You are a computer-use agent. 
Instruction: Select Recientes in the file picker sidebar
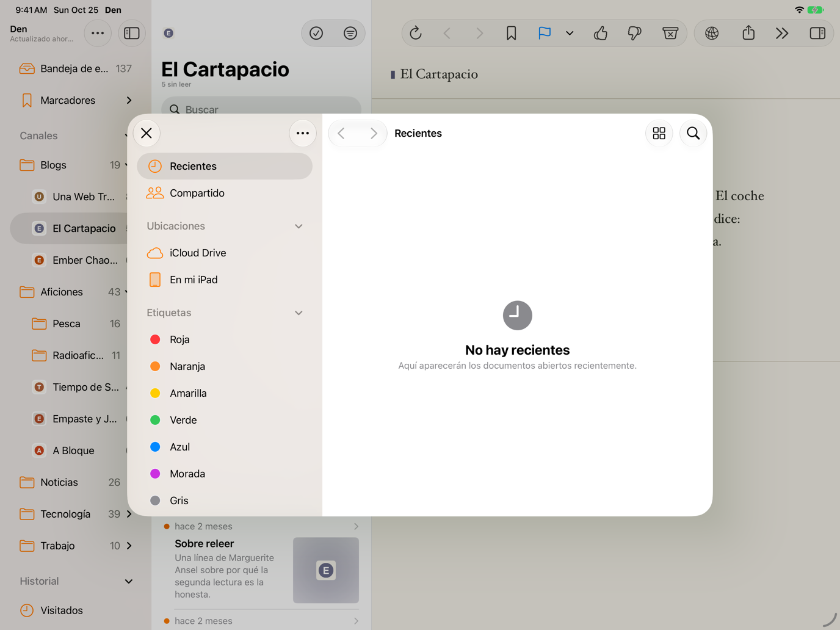[225, 166]
